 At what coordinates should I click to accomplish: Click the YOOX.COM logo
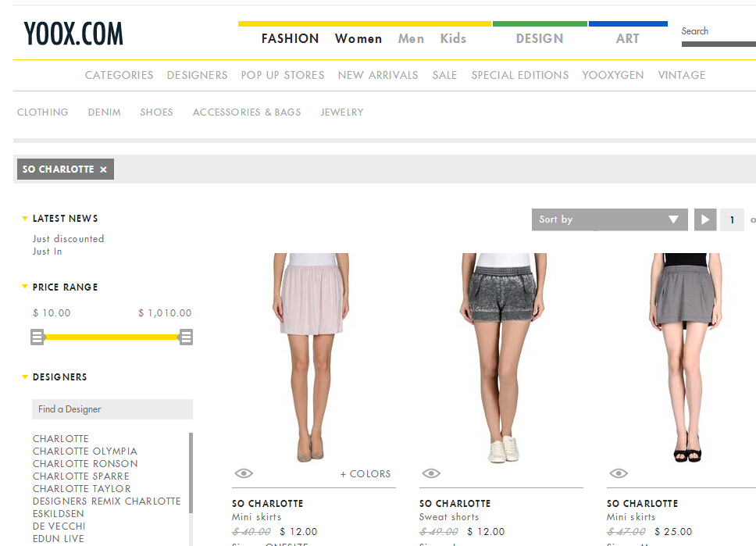(x=73, y=34)
